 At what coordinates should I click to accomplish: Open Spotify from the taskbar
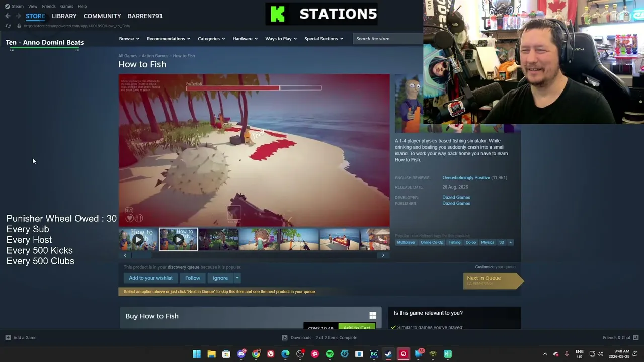(x=330, y=354)
